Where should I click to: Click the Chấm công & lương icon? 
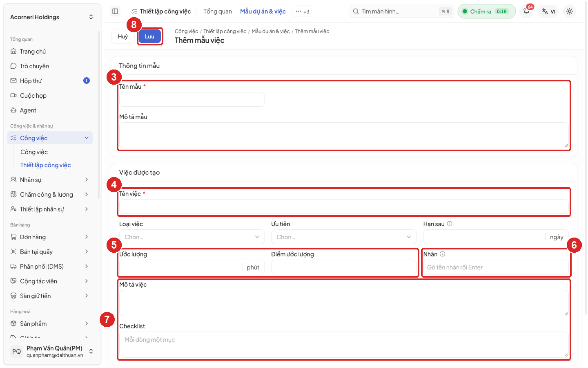click(13, 195)
